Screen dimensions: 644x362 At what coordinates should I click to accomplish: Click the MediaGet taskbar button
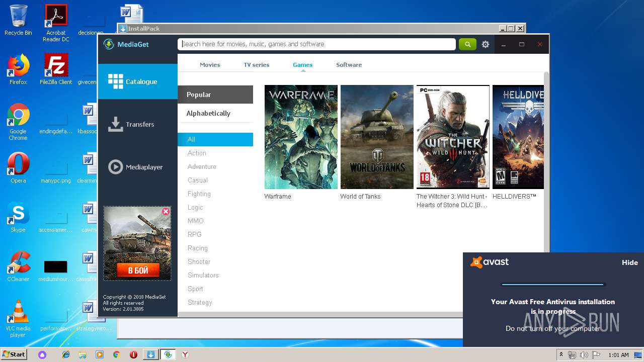(168, 354)
